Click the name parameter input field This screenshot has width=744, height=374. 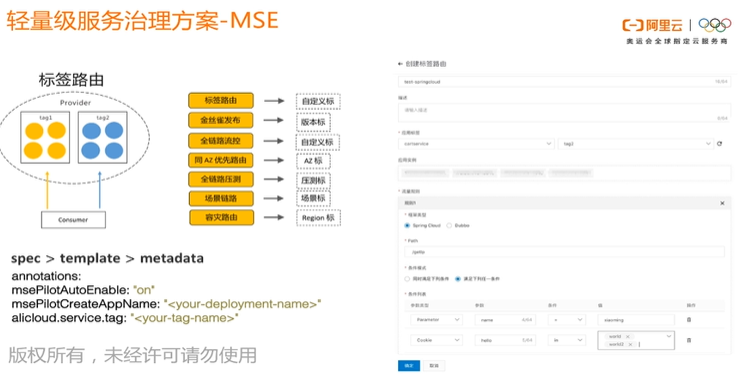(x=504, y=320)
